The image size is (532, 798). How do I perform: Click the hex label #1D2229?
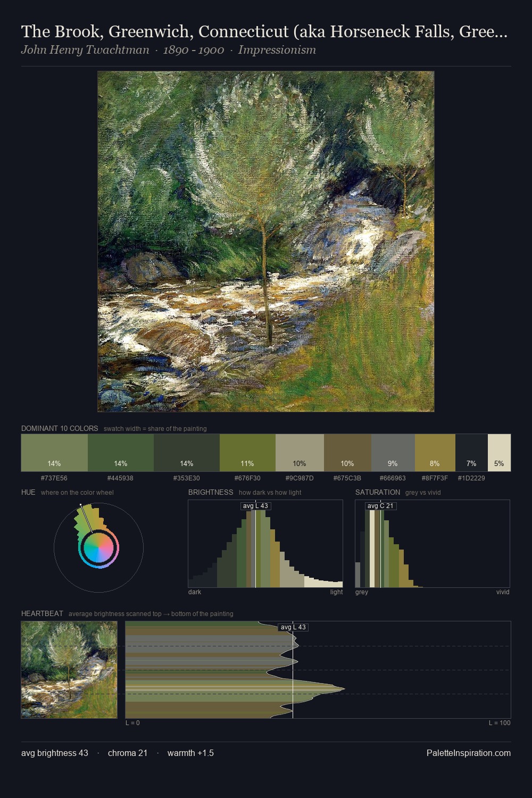[x=471, y=478]
